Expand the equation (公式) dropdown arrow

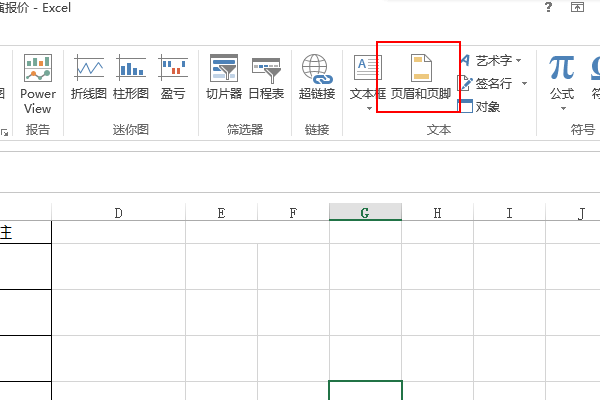click(563, 109)
